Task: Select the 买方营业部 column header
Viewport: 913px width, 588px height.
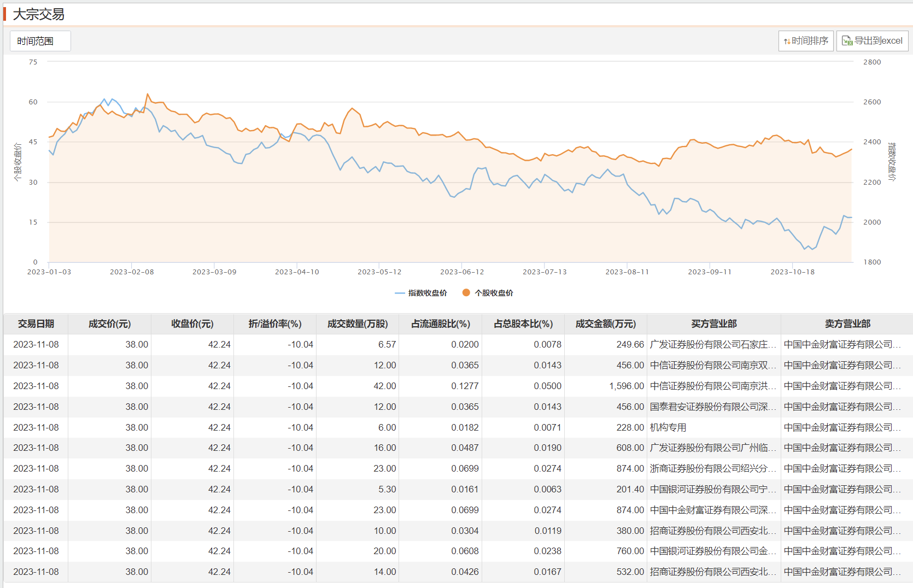Action: [713, 324]
